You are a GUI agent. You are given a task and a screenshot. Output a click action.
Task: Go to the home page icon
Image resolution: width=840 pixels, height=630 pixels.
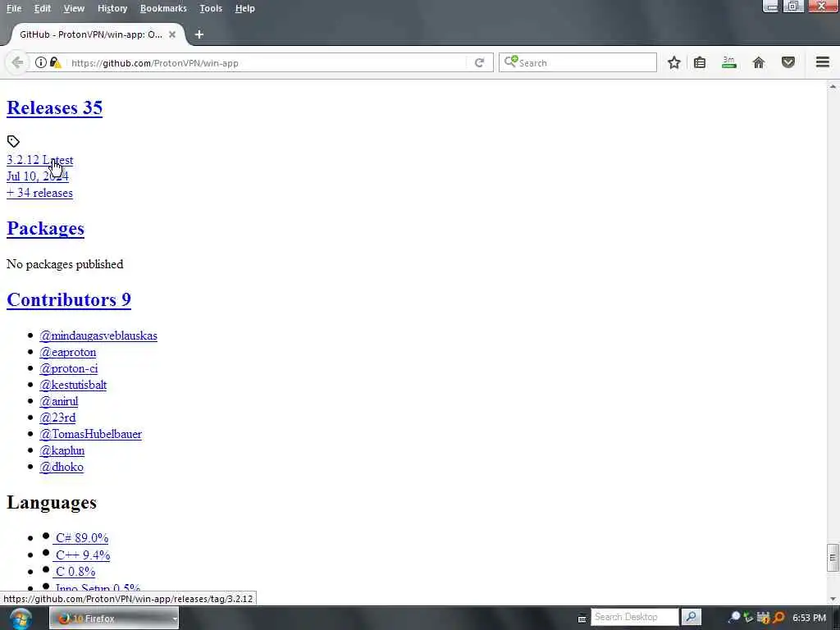pyautogui.click(x=759, y=62)
